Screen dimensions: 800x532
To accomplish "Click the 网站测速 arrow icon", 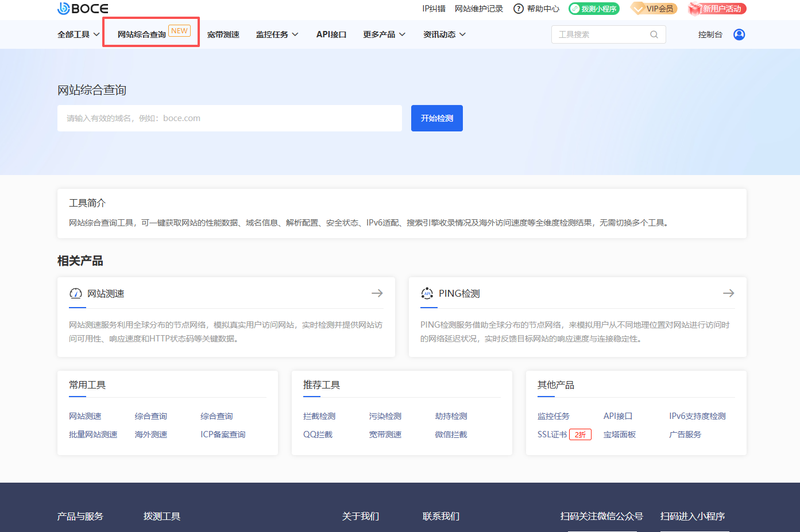I will [377, 293].
